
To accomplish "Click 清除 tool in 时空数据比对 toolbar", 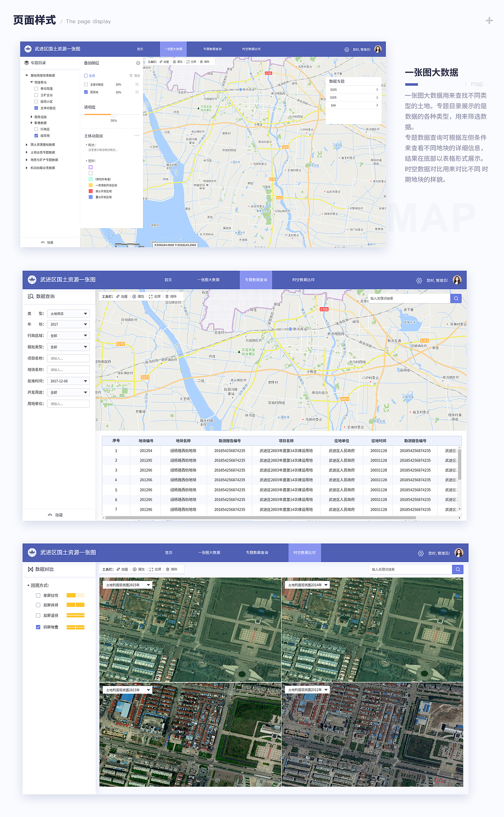I will [x=172, y=569].
